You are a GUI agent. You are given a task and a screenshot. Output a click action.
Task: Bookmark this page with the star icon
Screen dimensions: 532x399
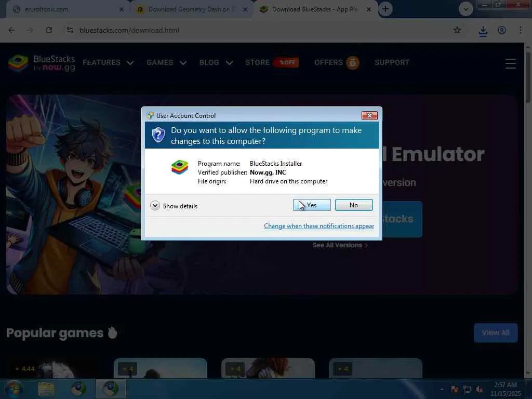tap(457, 30)
